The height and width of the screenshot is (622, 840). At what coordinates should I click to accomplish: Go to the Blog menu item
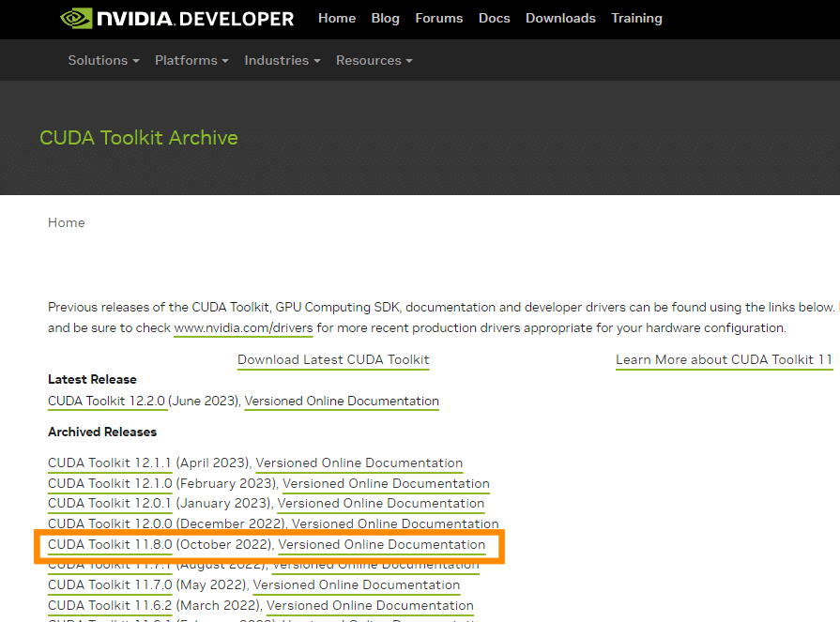pyautogui.click(x=385, y=18)
